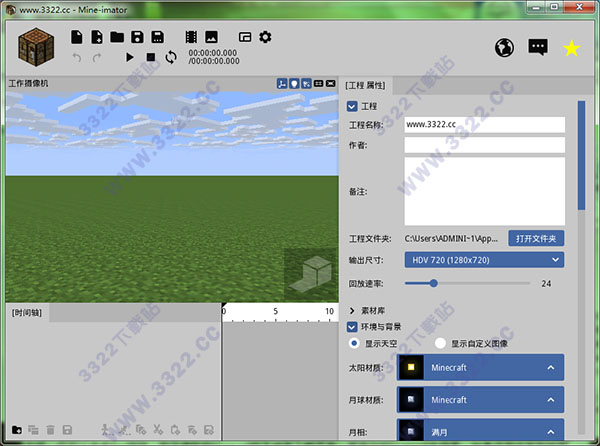Image resolution: width=600 pixels, height=446 pixels.
Task: Click the 打开文件夹 button
Action: tap(536, 239)
